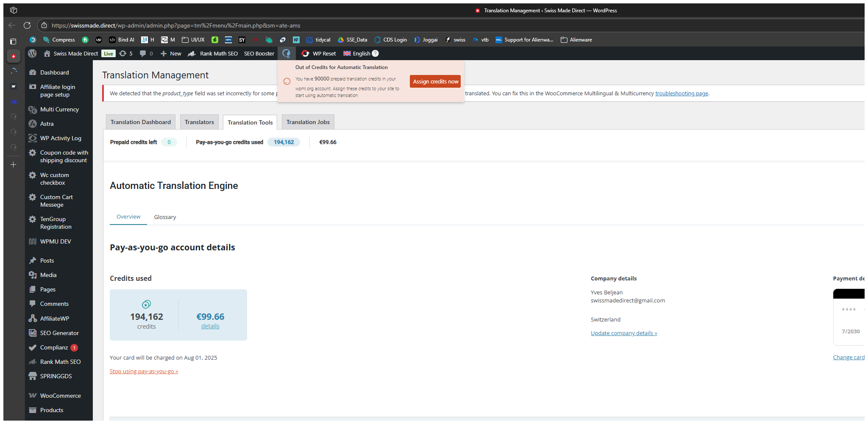Viewport: 868px width, 424px height.
Task: Open the troubleshooting page link
Action: pyautogui.click(x=682, y=94)
